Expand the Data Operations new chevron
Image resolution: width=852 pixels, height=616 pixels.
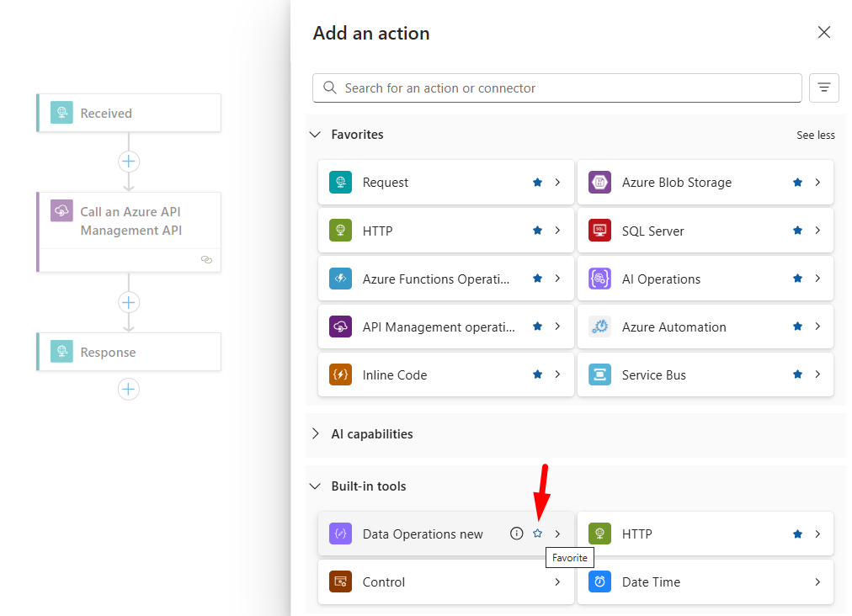(557, 534)
